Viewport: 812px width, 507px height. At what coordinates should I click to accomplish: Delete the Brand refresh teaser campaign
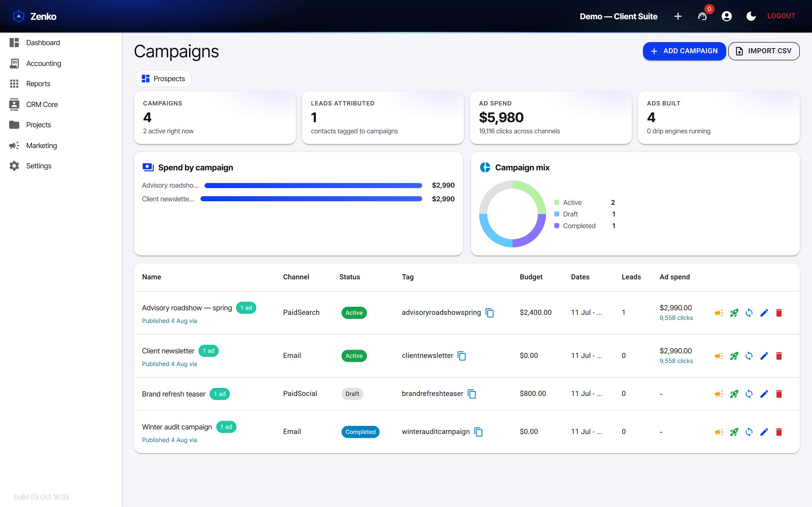coord(779,394)
